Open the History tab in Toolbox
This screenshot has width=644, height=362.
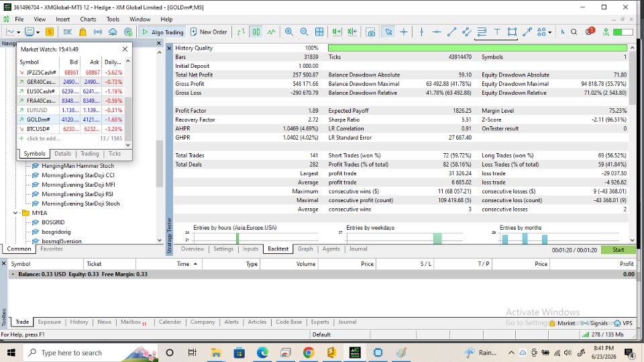79,322
